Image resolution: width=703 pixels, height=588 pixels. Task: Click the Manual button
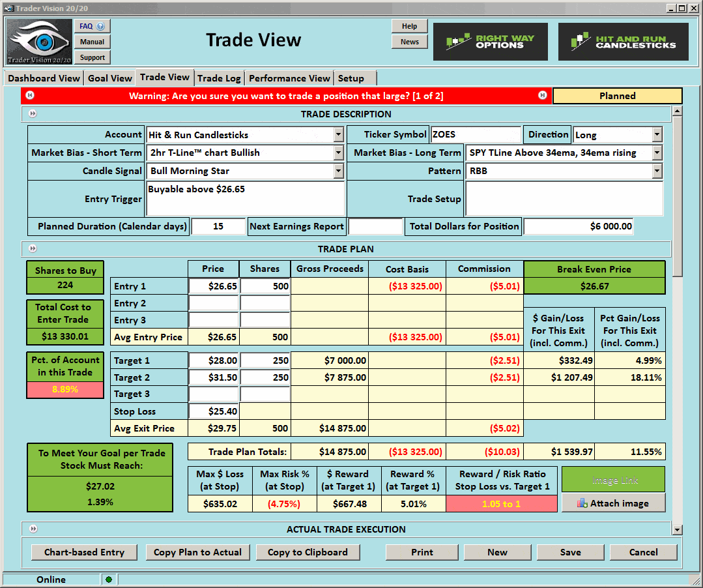pyautogui.click(x=92, y=42)
